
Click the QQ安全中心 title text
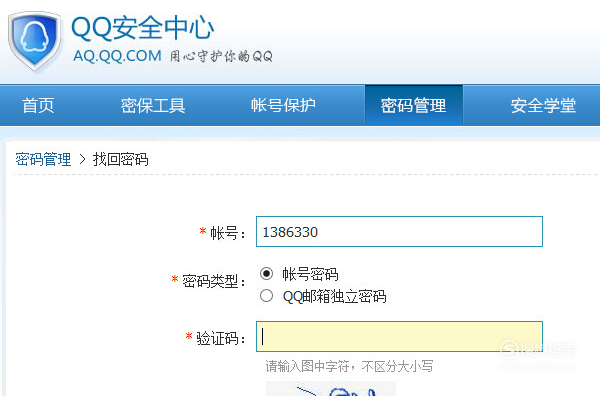[x=142, y=28]
